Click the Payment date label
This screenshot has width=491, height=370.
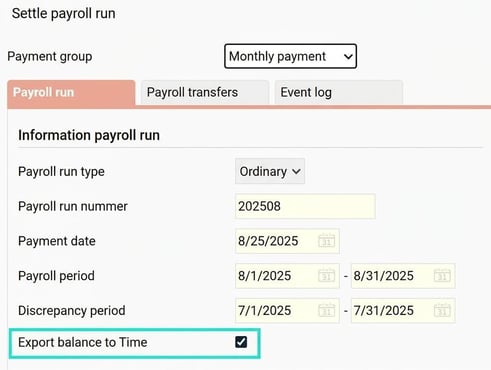57,241
